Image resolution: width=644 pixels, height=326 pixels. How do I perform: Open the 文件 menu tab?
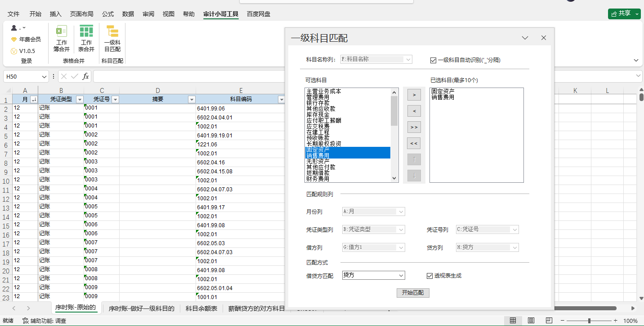14,14
